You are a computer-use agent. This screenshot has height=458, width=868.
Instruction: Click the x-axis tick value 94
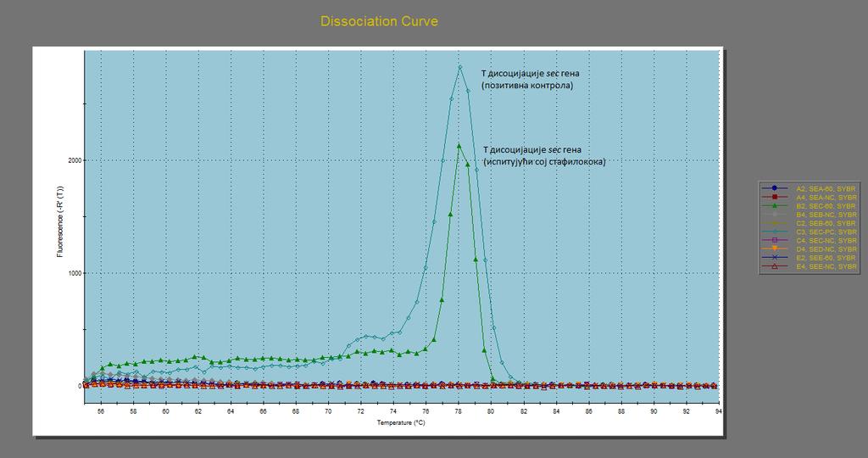(x=718, y=411)
